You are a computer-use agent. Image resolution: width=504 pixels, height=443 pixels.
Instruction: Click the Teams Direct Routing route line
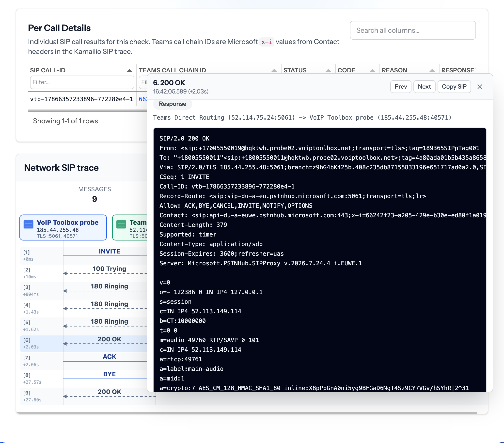click(302, 117)
